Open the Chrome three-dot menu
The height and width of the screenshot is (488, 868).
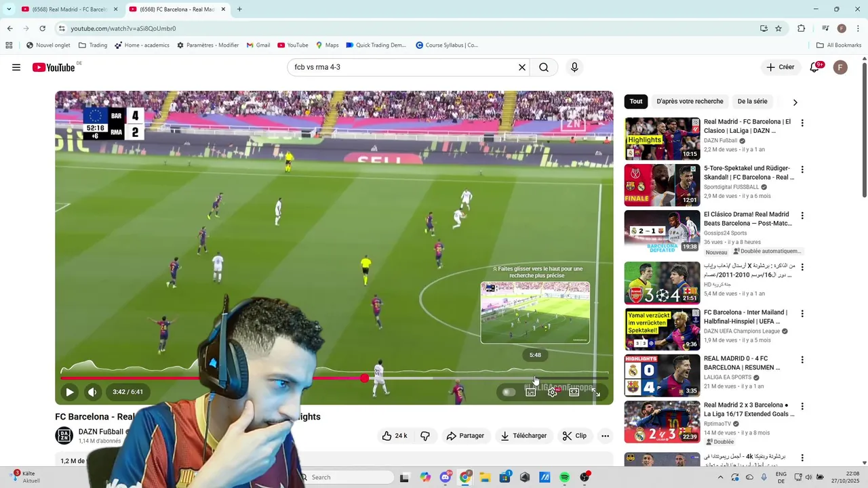point(859,28)
